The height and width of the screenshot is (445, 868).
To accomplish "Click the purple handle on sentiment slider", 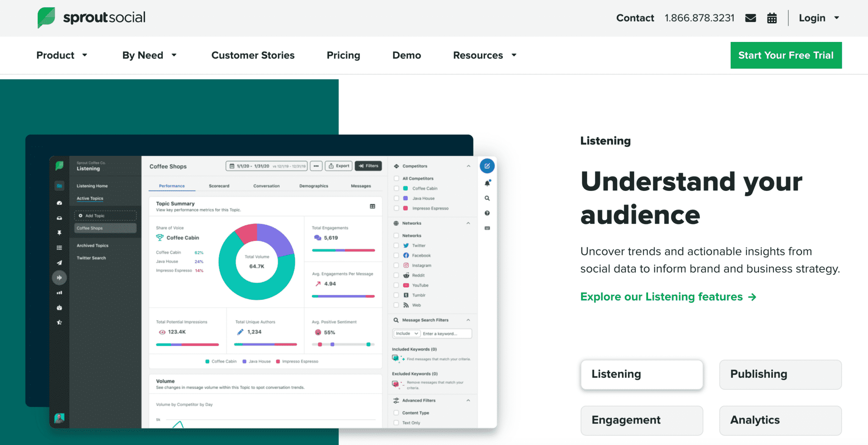I will tap(332, 344).
